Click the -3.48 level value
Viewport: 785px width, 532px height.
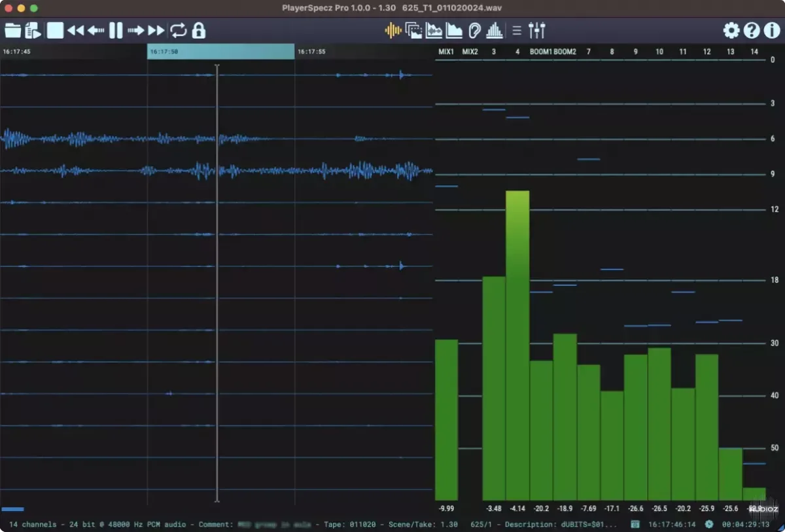click(494, 508)
